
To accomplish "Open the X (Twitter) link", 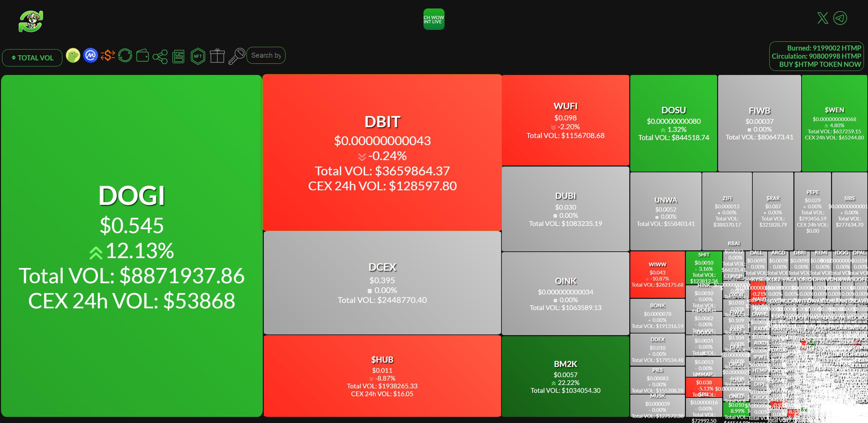I will click(823, 18).
